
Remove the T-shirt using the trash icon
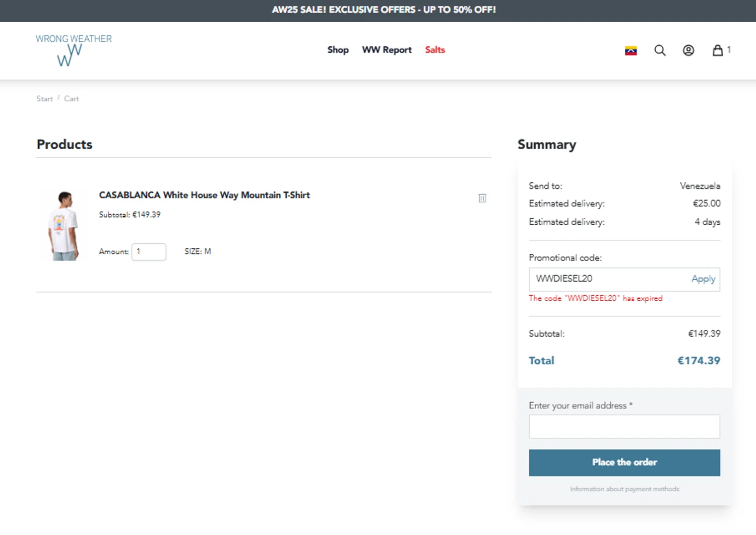tap(482, 198)
